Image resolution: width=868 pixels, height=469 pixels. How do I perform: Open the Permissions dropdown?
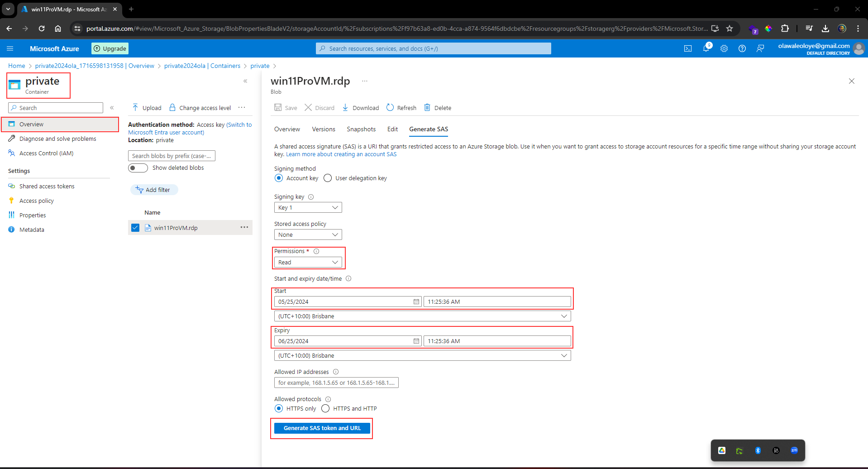pos(308,262)
